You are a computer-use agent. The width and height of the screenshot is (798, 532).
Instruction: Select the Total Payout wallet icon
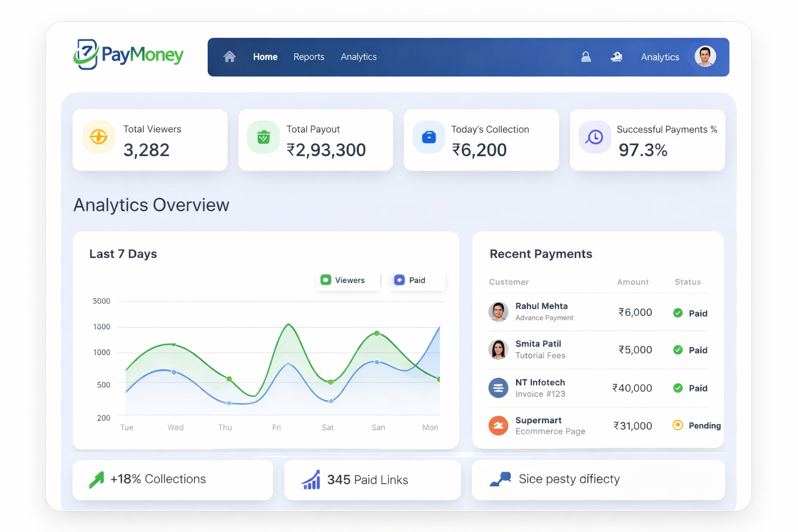(x=263, y=137)
